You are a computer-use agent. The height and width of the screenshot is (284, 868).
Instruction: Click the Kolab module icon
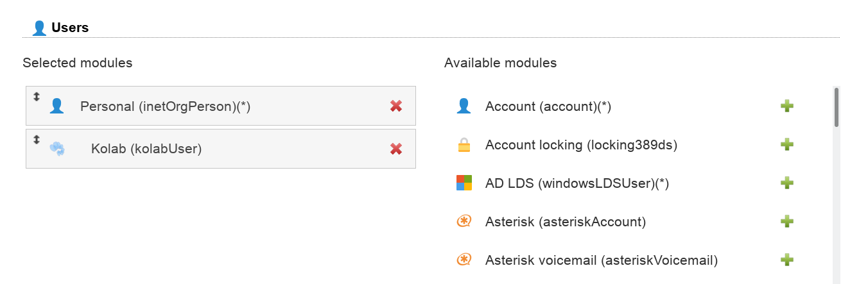pyautogui.click(x=57, y=149)
